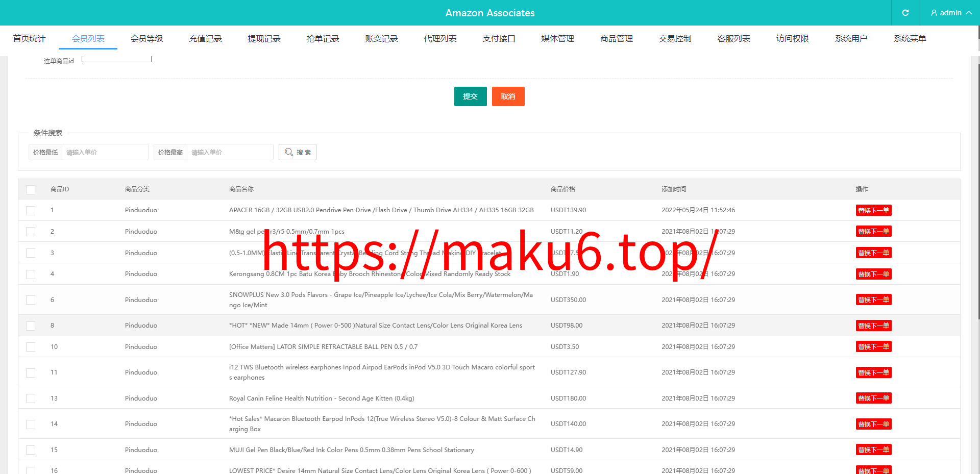Click the green 提交 submit button

tap(470, 96)
